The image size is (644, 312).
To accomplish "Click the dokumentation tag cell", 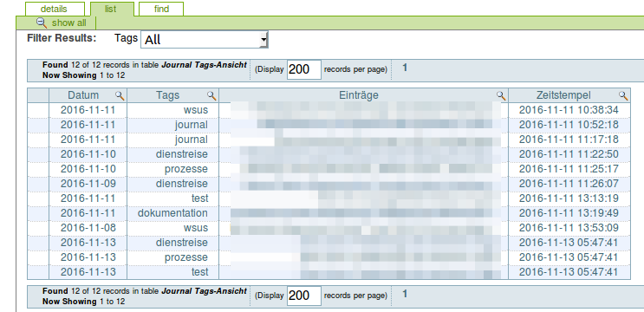I will coord(172,213).
